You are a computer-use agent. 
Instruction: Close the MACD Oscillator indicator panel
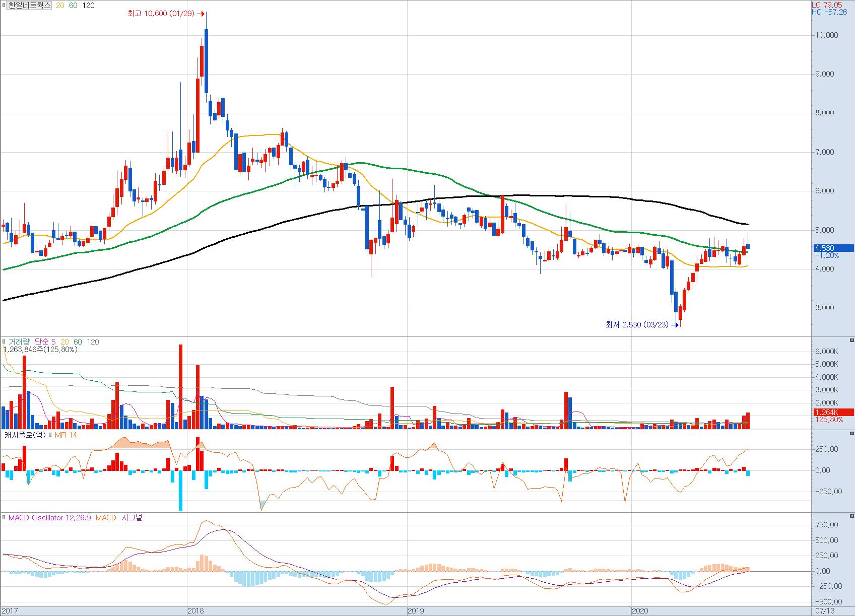coord(851,516)
